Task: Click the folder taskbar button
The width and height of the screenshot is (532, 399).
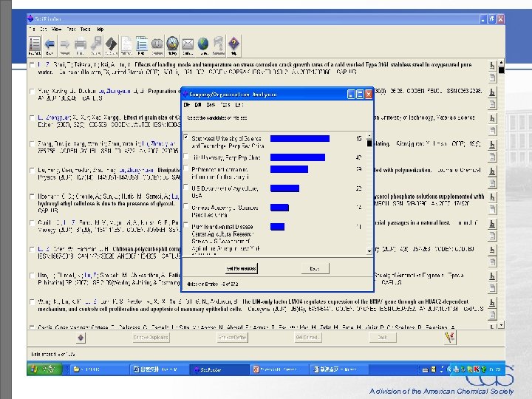Action: pos(100,369)
